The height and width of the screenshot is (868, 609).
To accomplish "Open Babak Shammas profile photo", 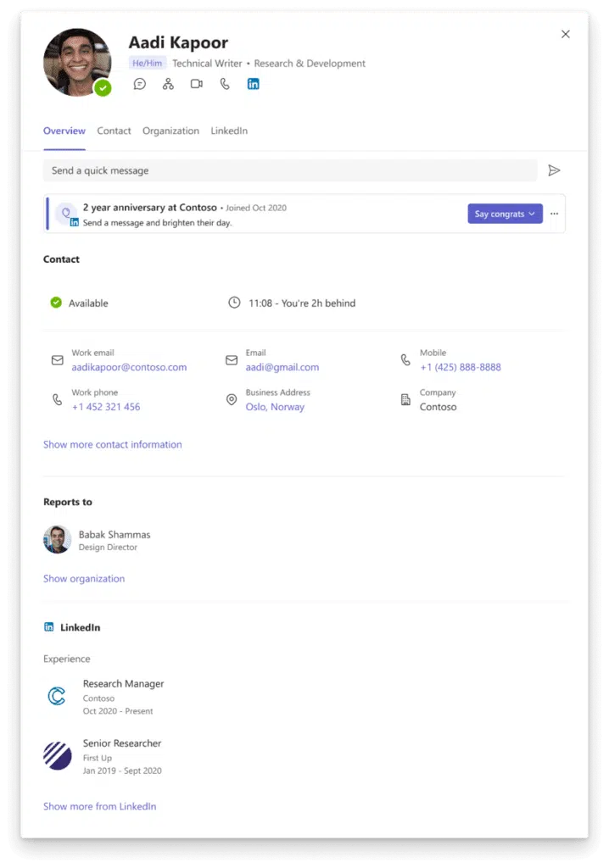I will click(x=57, y=540).
